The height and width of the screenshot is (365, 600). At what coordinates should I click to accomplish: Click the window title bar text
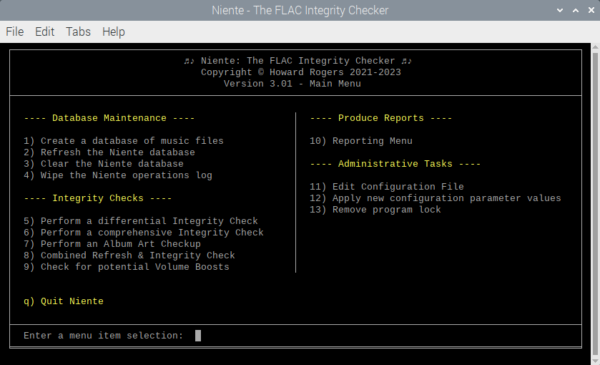tap(300, 10)
